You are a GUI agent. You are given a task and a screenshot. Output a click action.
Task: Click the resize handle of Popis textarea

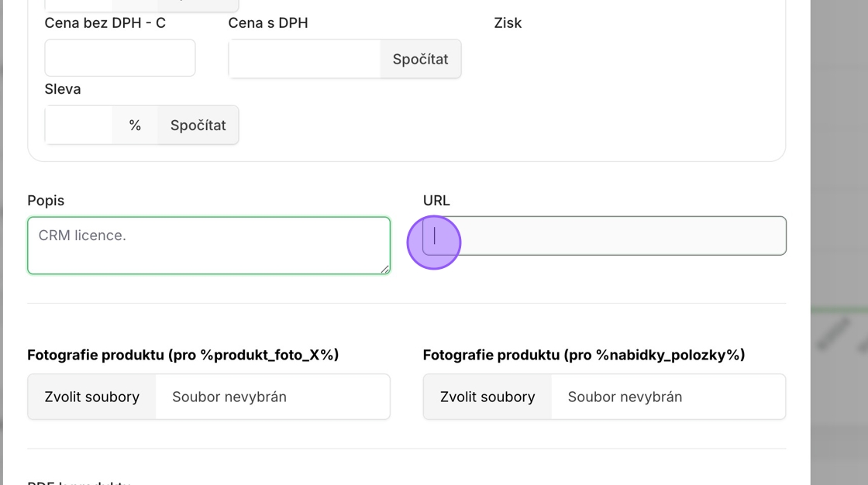pyautogui.click(x=384, y=268)
